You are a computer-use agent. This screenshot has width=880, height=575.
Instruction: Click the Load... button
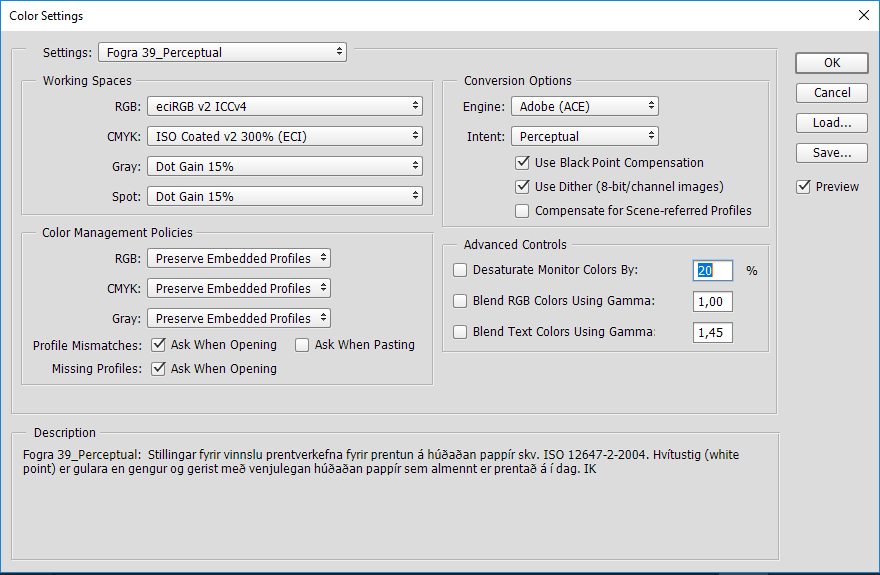[x=832, y=123]
